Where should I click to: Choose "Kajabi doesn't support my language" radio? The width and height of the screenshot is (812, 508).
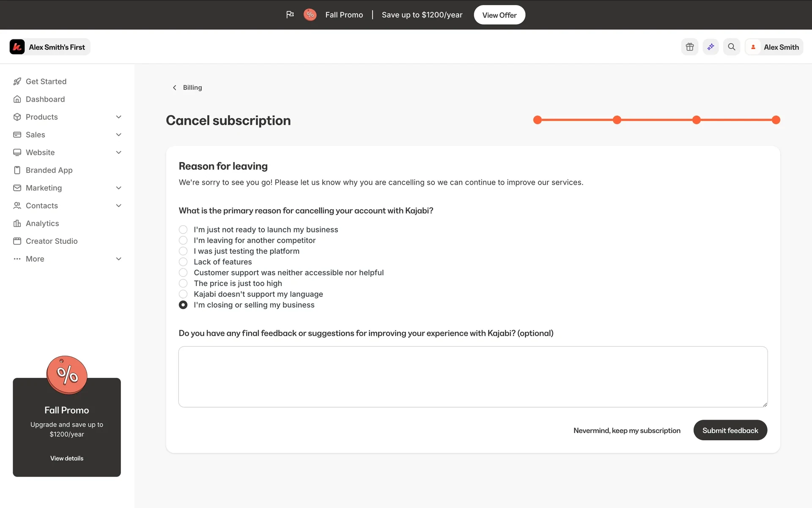click(183, 294)
